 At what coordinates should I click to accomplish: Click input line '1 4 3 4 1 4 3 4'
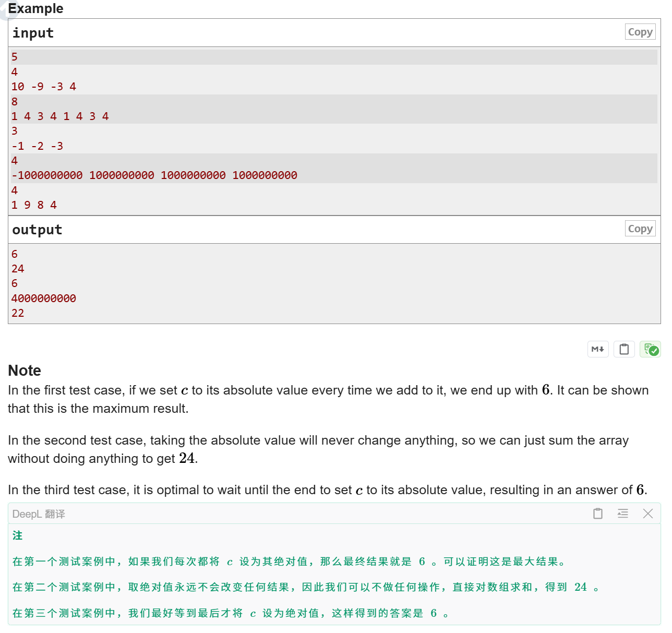60,116
